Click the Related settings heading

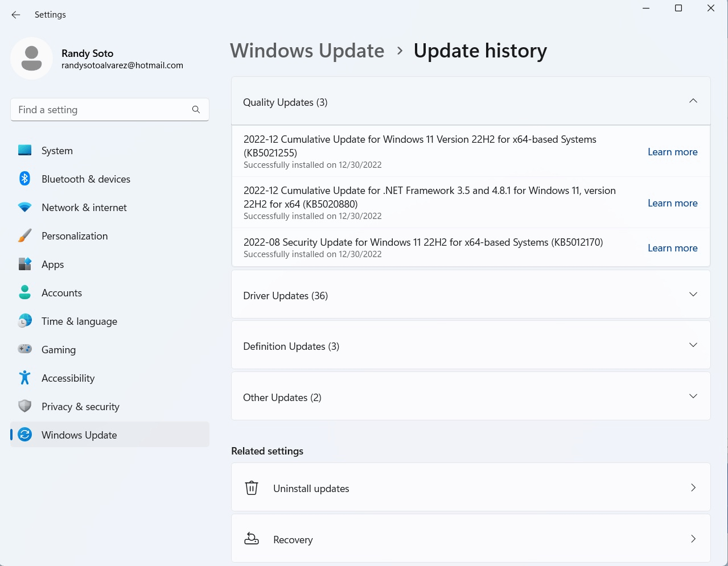point(268,451)
